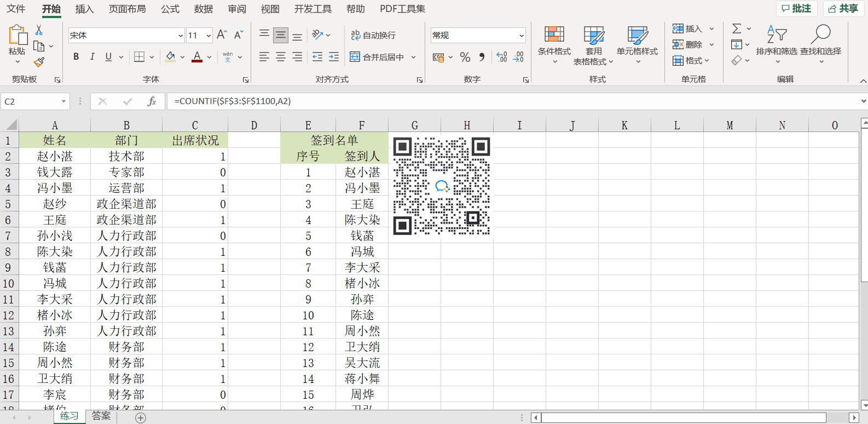This screenshot has width=868, height=424.
Task: Open the text orientation tool
Action: 317,35
